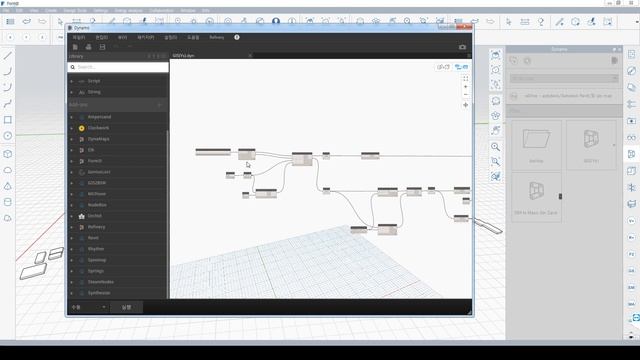Click the 실행 Run button

(x=126, y=307)
